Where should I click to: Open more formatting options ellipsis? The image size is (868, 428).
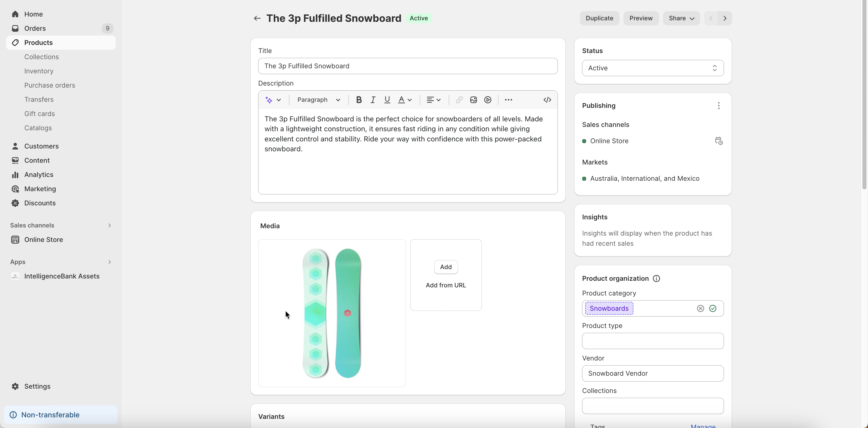509,100
